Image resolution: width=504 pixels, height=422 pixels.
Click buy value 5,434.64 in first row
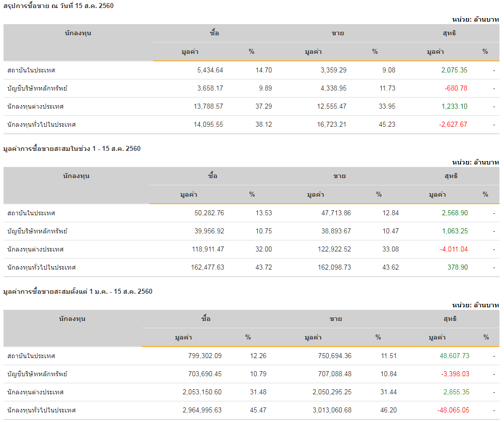[x=210, y=70]
